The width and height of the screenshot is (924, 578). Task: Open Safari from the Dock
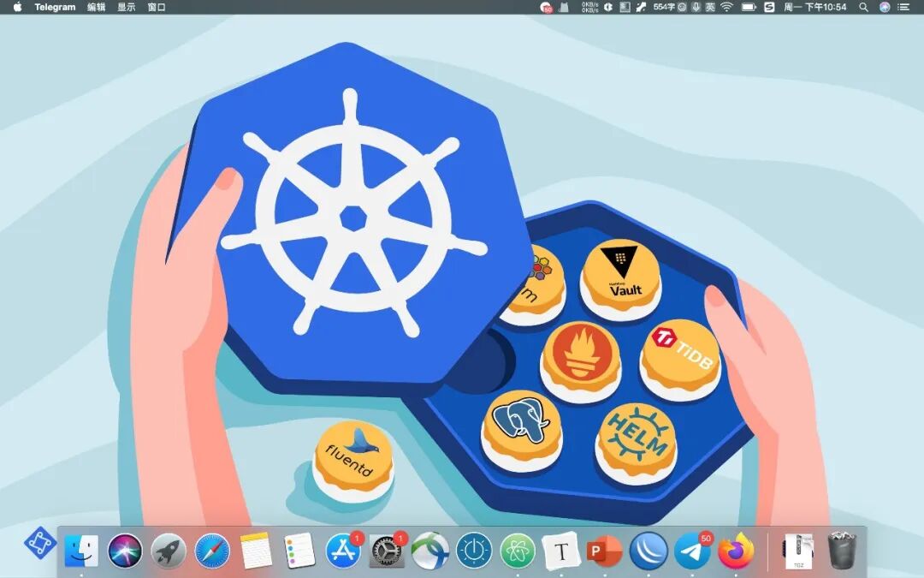coord(212,551)
